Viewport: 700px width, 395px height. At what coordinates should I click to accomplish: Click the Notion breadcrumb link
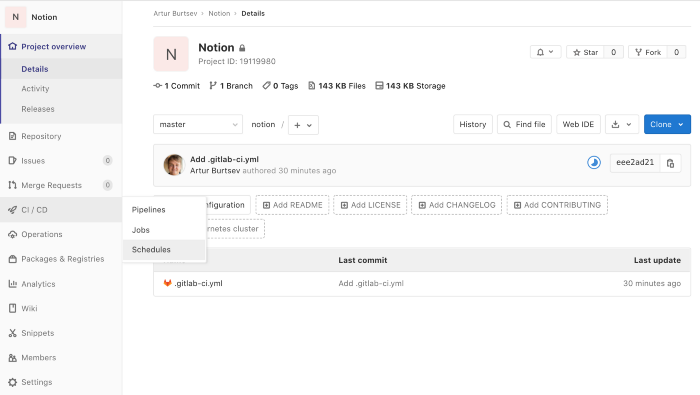pyautogui.click(x=219, y=13)
